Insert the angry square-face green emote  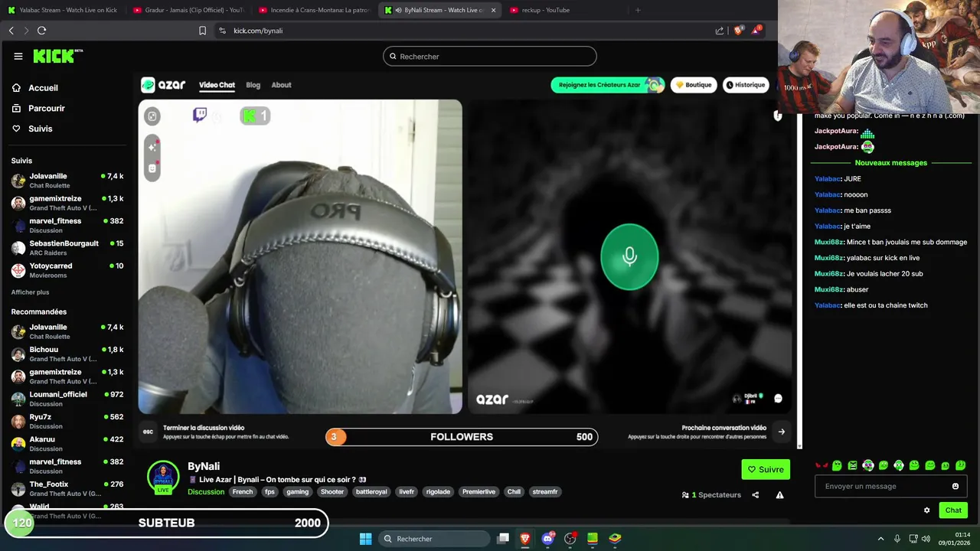coord(852,465)
